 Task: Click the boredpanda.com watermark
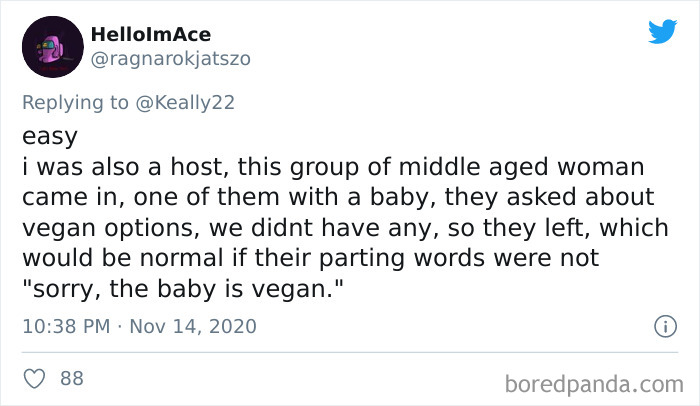pos(594,384)
